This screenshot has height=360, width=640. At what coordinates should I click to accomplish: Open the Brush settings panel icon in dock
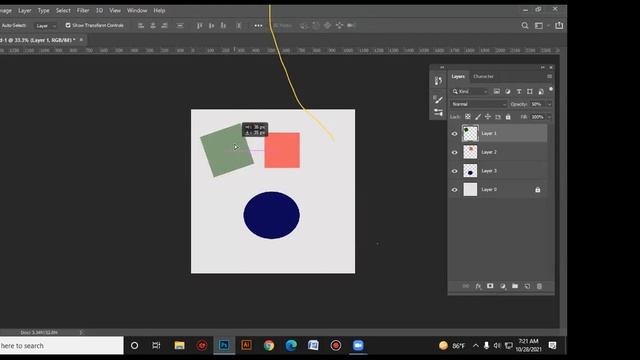(438, 99)
